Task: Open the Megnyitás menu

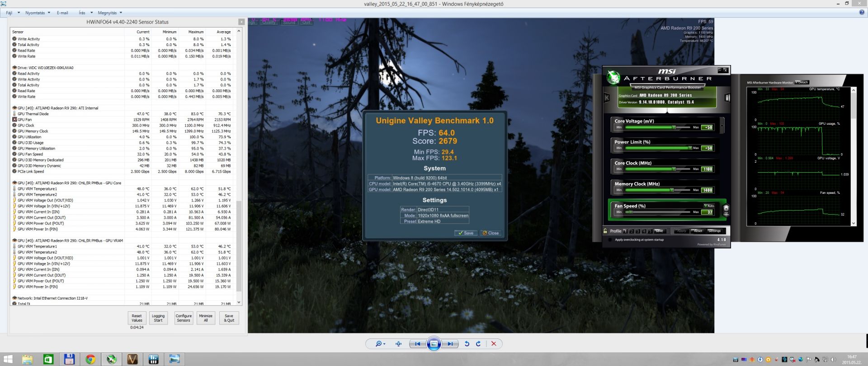Action: (107, 13)
